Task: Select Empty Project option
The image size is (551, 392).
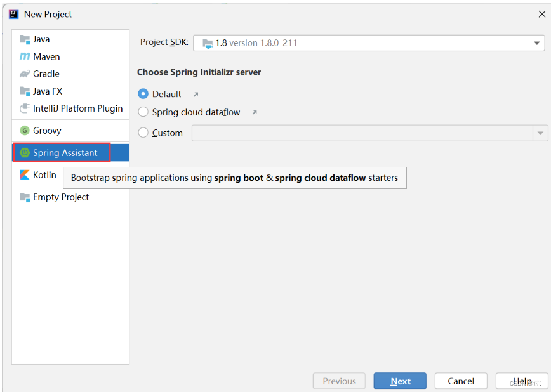Action: (x=70, y=197)
